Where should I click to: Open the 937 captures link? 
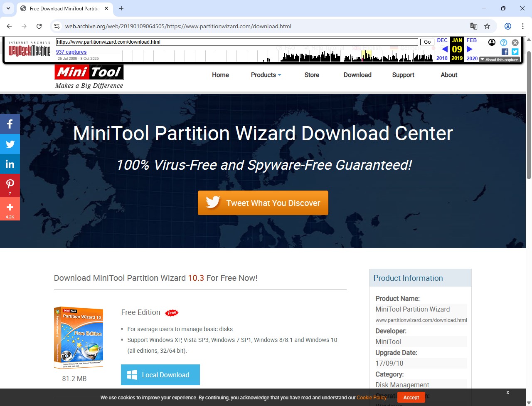point(71,52)
